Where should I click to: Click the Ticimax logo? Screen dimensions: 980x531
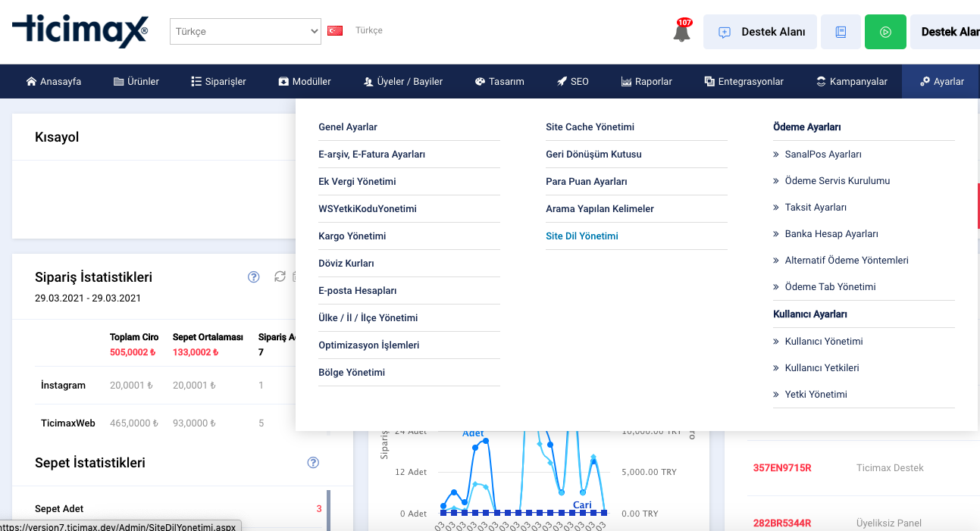[x=80, y=31]
